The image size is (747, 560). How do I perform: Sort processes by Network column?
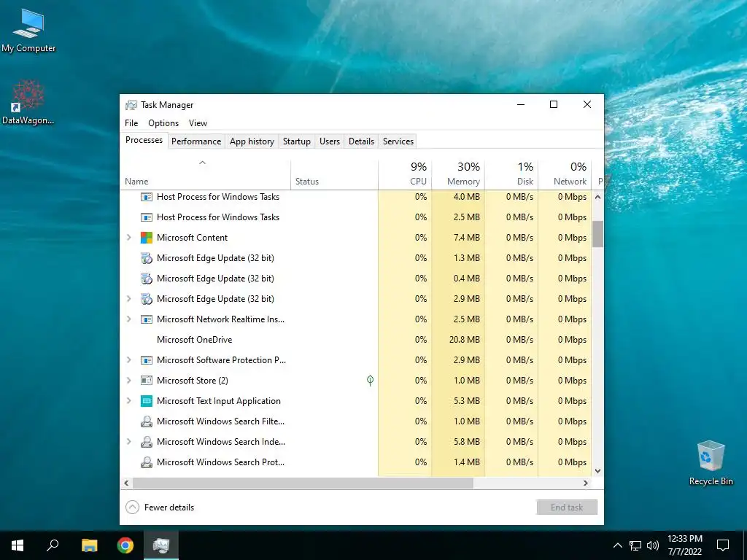[x=565, y=174]
